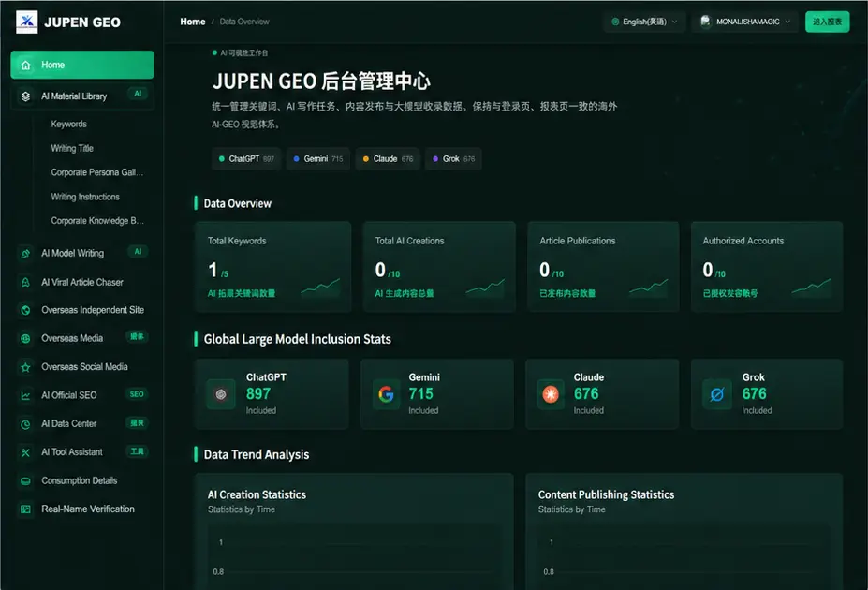Click the JUPEN GEO logo icon
The height and width of the screenshot is (590, 868).
coord(26,22)
